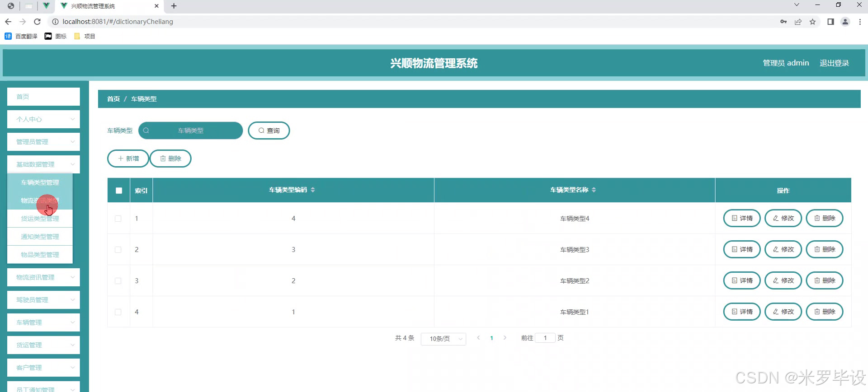Expand the 客户管理 sidebar menu

click(x=43, y=368)
